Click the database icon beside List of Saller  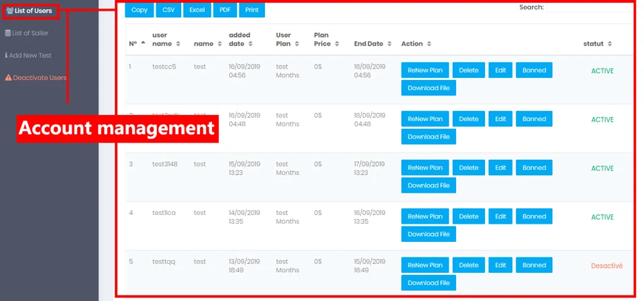[8, 33]
